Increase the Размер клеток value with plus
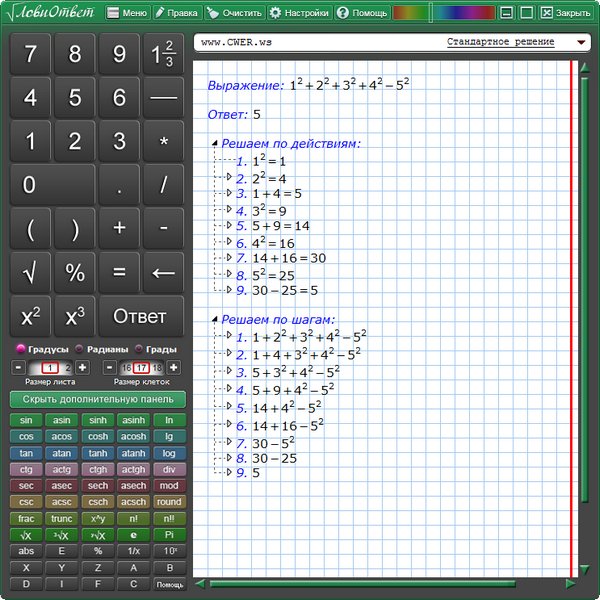 (173, 368)
